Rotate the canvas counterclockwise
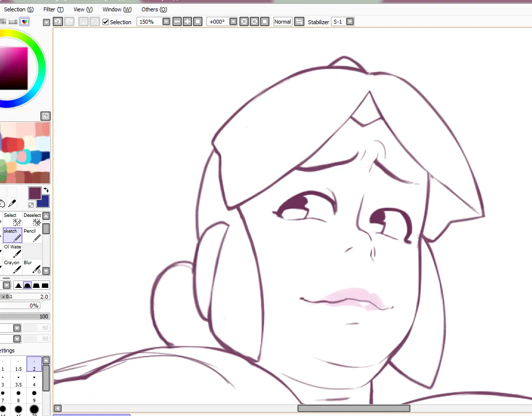Viewport: 532px width, 416px height. click(244, 22)
